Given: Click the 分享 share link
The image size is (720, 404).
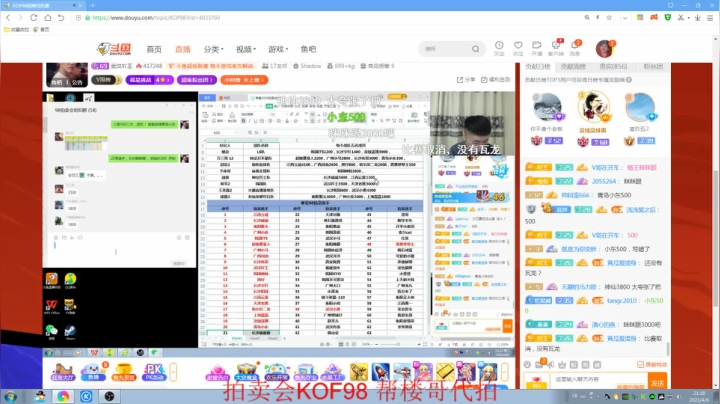Looking at the screenshot, I should [x=466, y=79].
